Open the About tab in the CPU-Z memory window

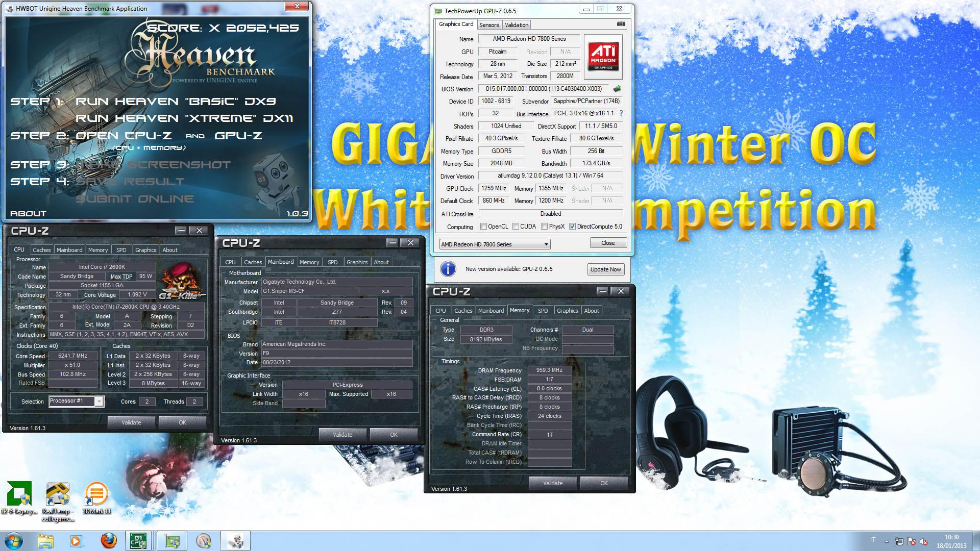pos(592,311)
